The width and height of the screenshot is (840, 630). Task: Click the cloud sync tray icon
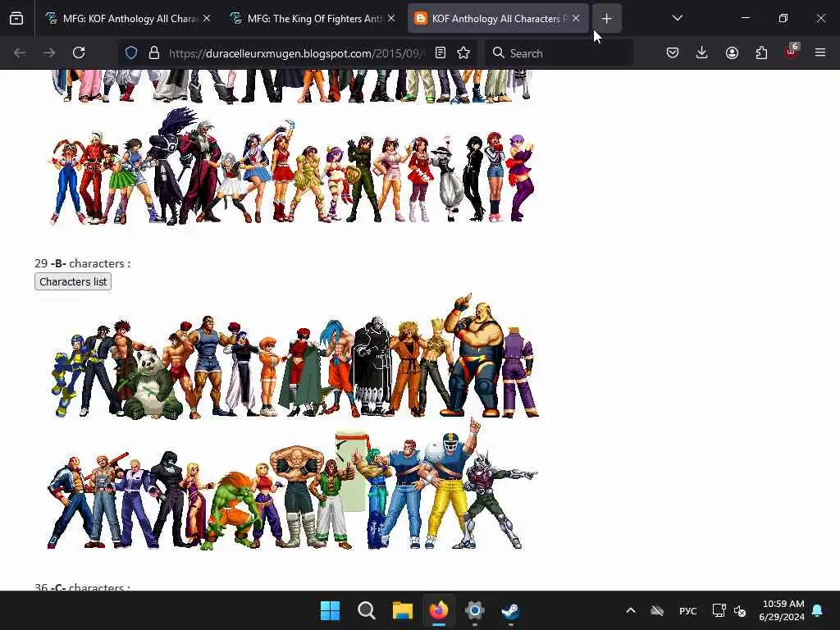click(657, 610)
